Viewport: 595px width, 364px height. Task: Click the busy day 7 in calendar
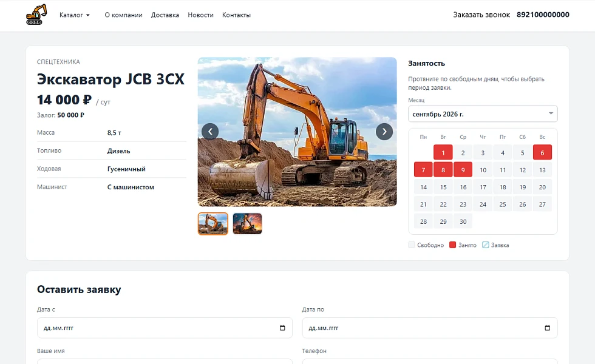click(424, 170)
